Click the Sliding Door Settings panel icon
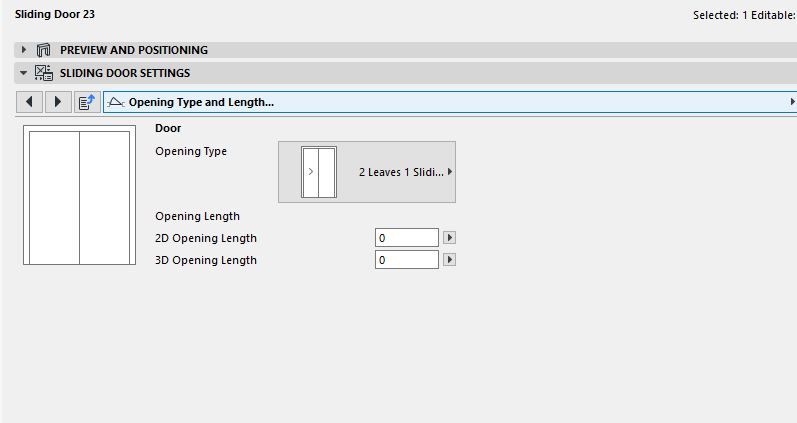 [x=43, y=73]
